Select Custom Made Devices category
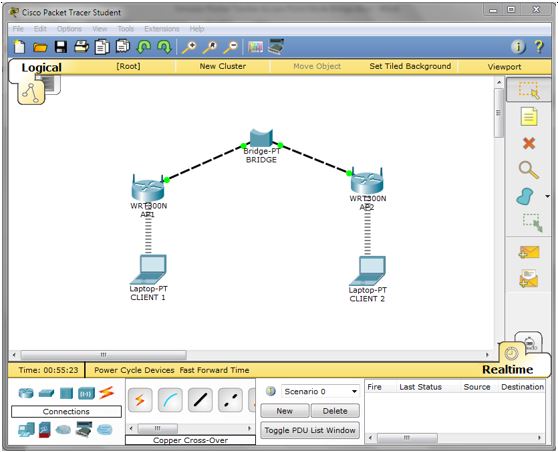 pyautogui.click(x=84, y=429)
